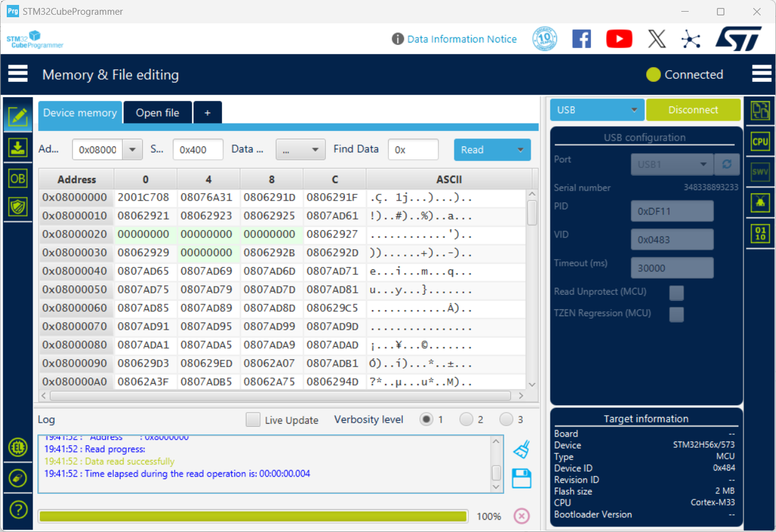
Task: Expand the Data width dropdown
Action: coord(301,149)
